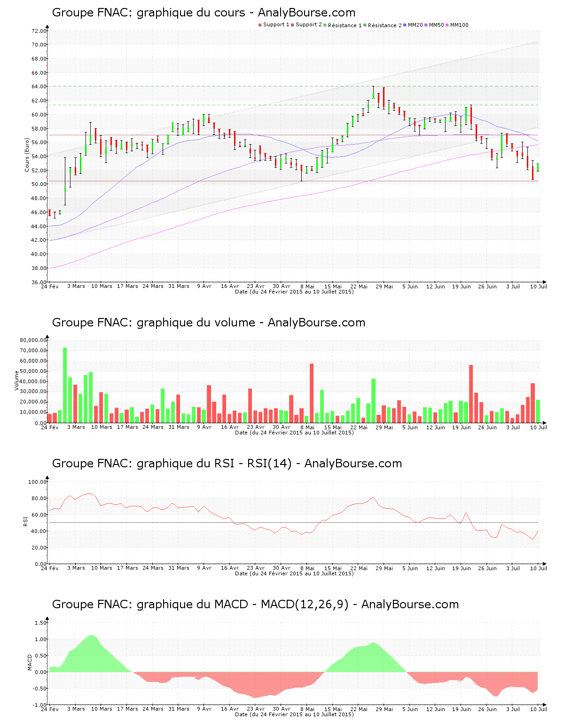Screen dimensions: 564x728
Task: Click the 72.00 price axis value
Action: (x=39, y=31)
